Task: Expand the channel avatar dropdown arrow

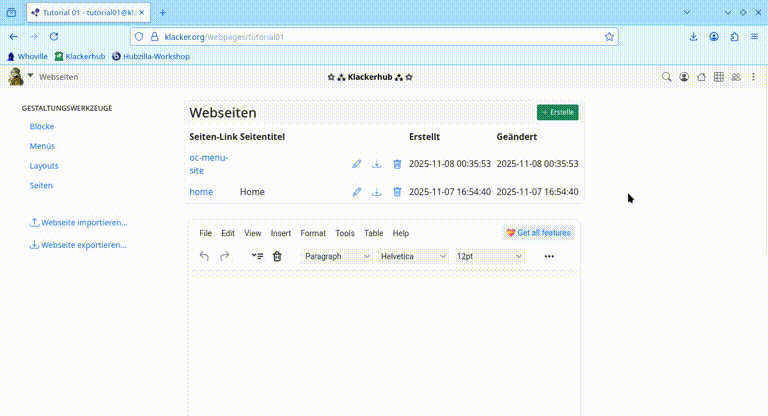Action: pos(30,76)
